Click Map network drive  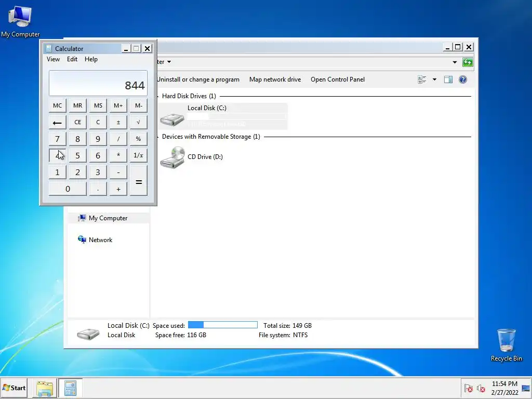(275, 79)
